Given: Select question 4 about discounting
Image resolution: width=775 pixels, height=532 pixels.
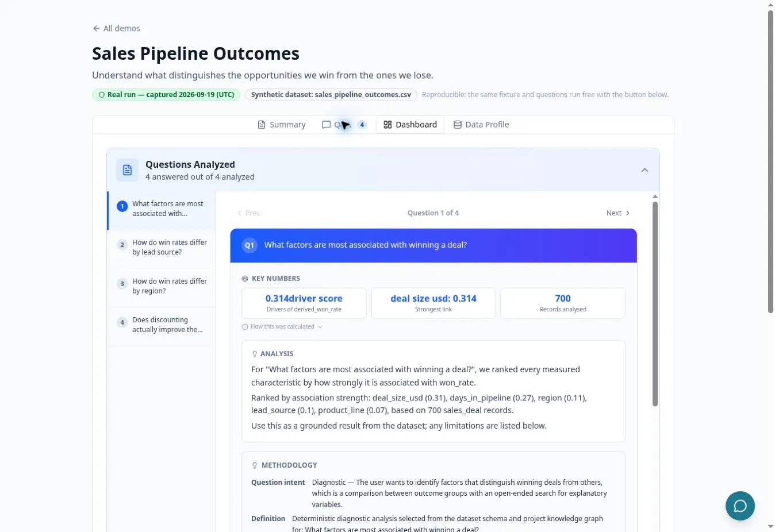Looking at the screenshot, I should (162, 325).
